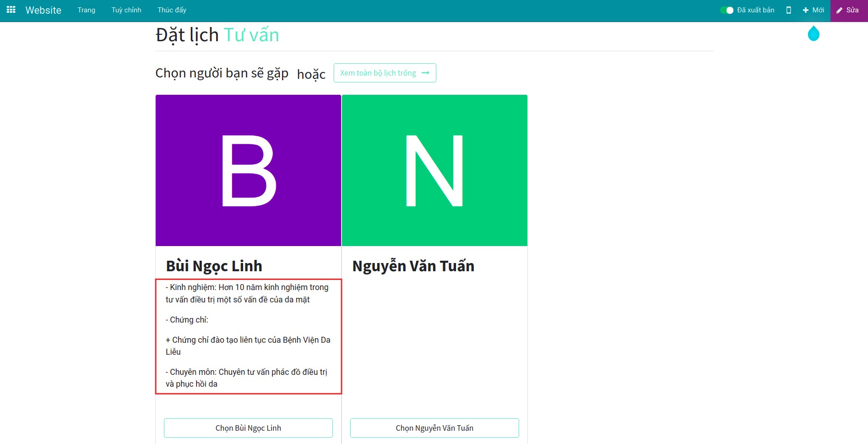Open the apps grid menu icon

(x=10, y=10)
